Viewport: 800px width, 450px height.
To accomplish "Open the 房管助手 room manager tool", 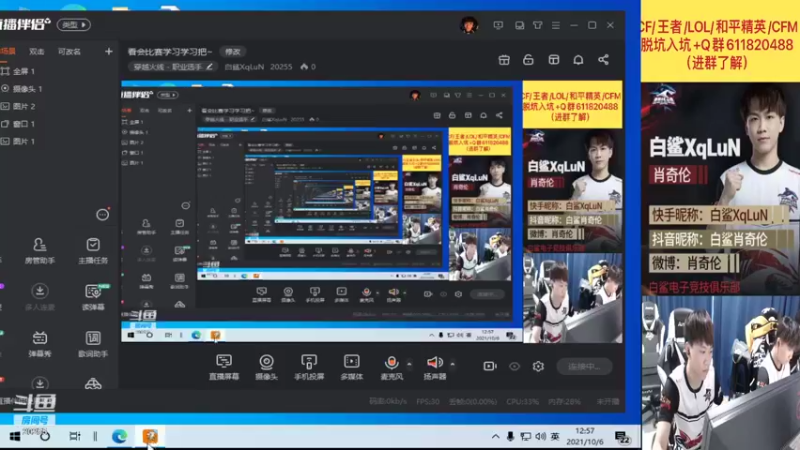I will 40,251.
